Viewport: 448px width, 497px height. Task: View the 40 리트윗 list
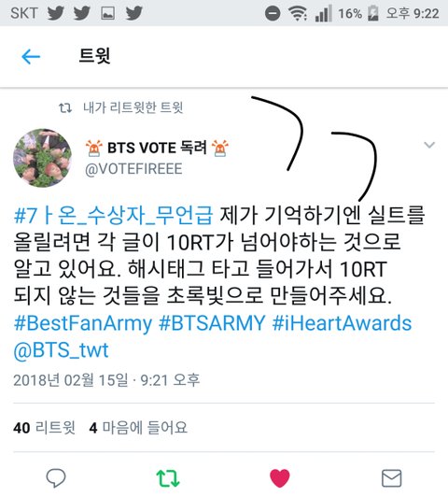click(x=44, y=428)
